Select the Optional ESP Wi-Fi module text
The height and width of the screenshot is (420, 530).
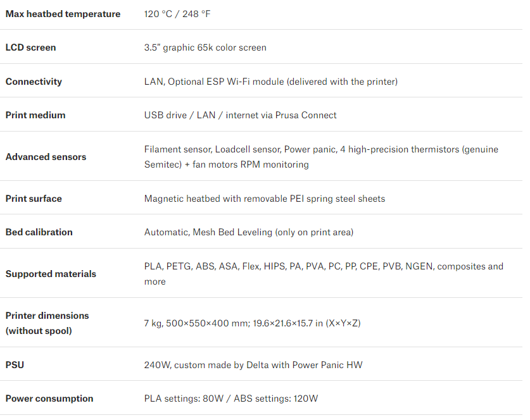226,82
